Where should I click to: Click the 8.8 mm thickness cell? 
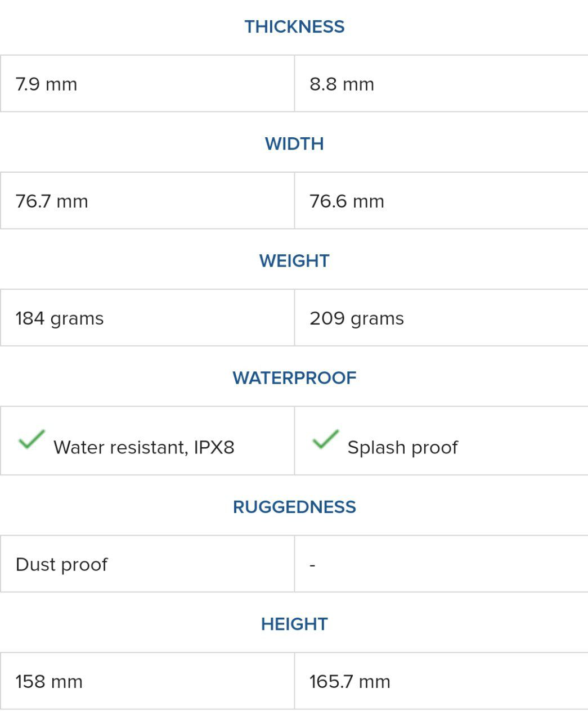(441, 84)
